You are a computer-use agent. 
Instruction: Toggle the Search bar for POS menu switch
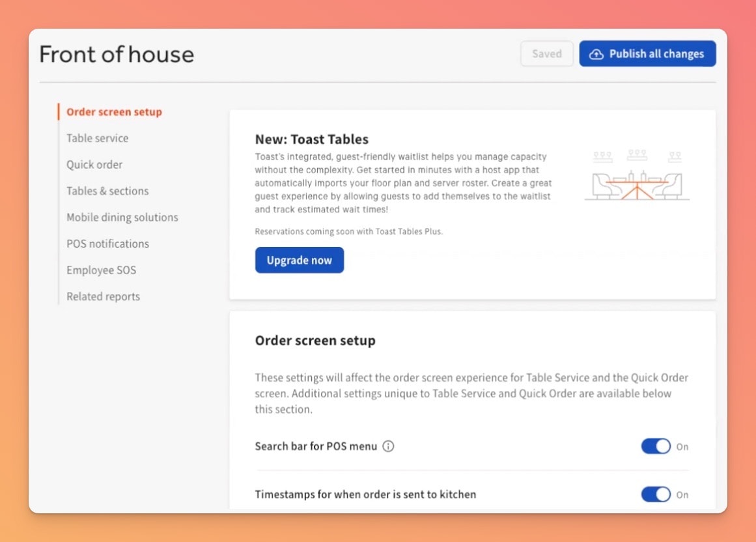coord(656,446)
